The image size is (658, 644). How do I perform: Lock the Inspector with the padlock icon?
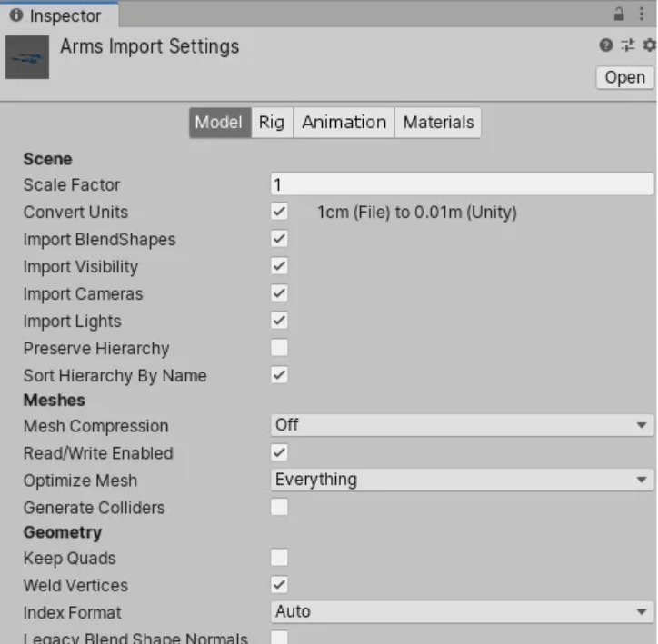[x=620, y=15]
